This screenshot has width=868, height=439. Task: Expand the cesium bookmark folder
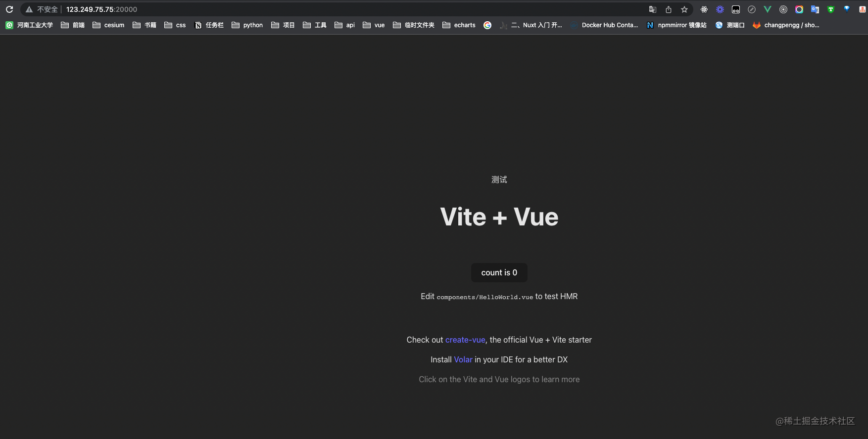coord(108,25)
